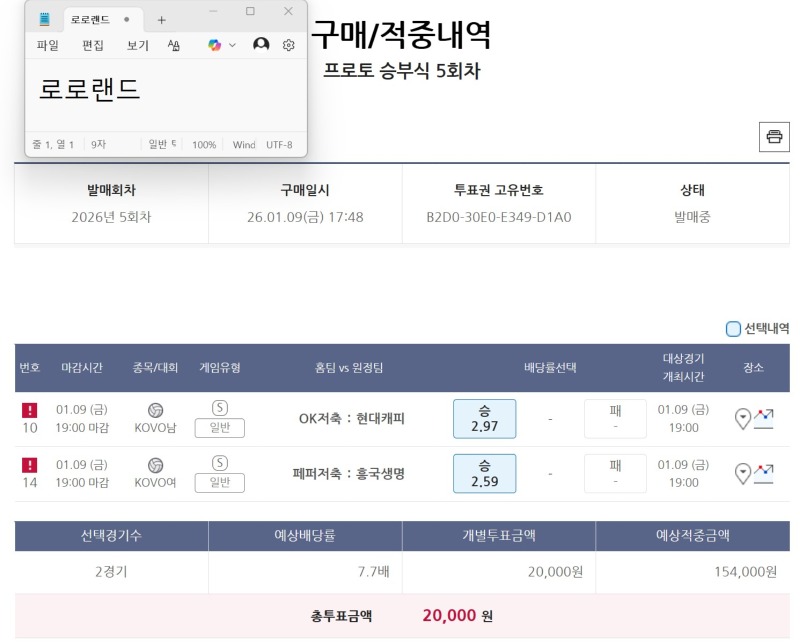
Task: Select 승 2.97 odds for OK저축
Action: click(484, 419)
